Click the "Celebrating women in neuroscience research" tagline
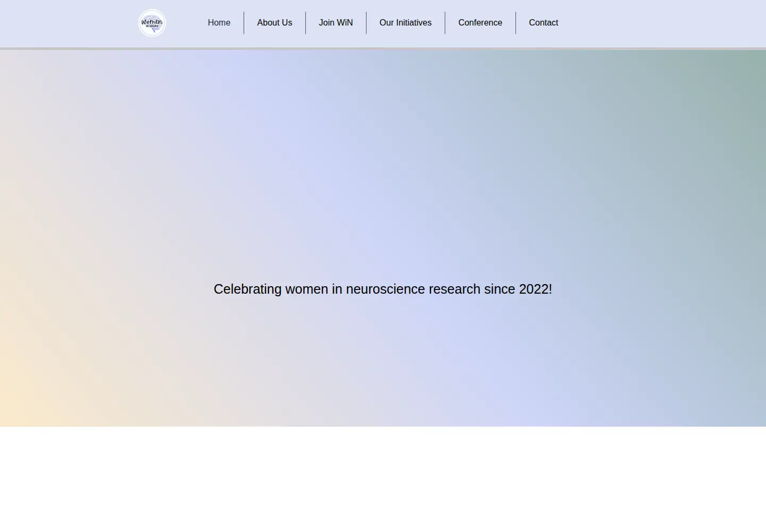 point(383,289)
